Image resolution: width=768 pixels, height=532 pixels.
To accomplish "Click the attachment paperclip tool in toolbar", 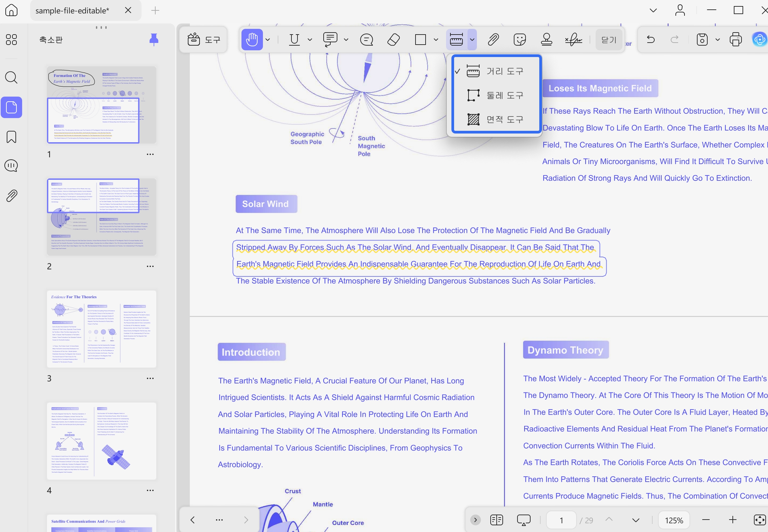I will tap(493, 40).
